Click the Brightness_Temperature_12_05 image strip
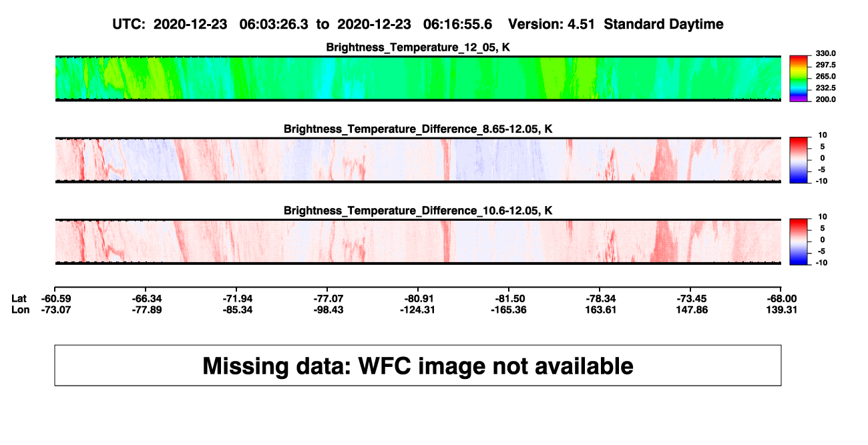The image size is (868, 445). pyautogui.click(x=418, y=78)
